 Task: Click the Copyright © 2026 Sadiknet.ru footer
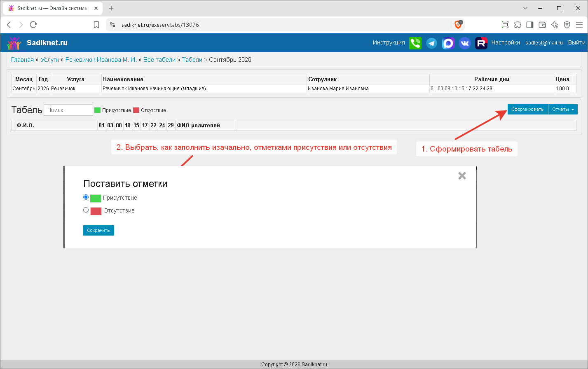pyautogui.click(x=294, y=364)
